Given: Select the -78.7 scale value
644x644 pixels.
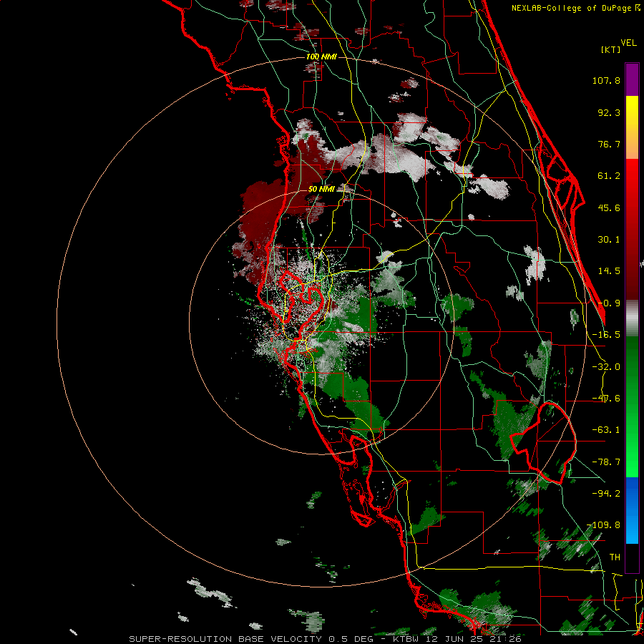Looking at the screenshot, I should 606,462.
